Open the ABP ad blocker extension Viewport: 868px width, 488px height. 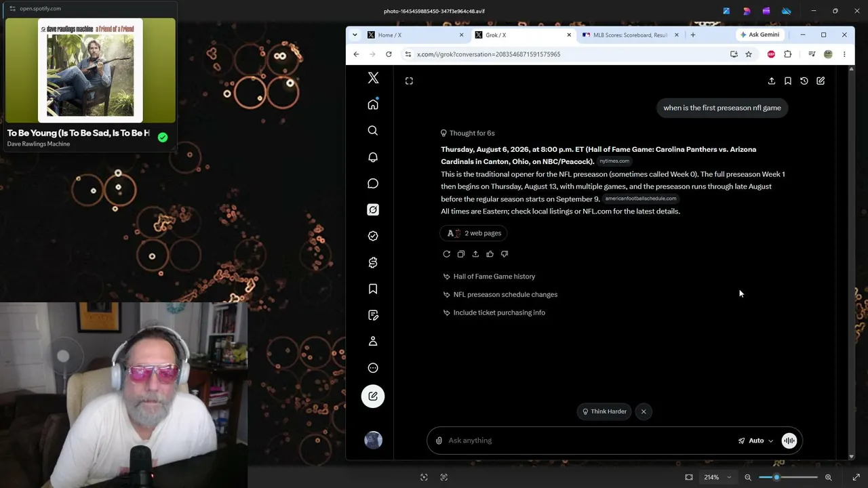771,54
